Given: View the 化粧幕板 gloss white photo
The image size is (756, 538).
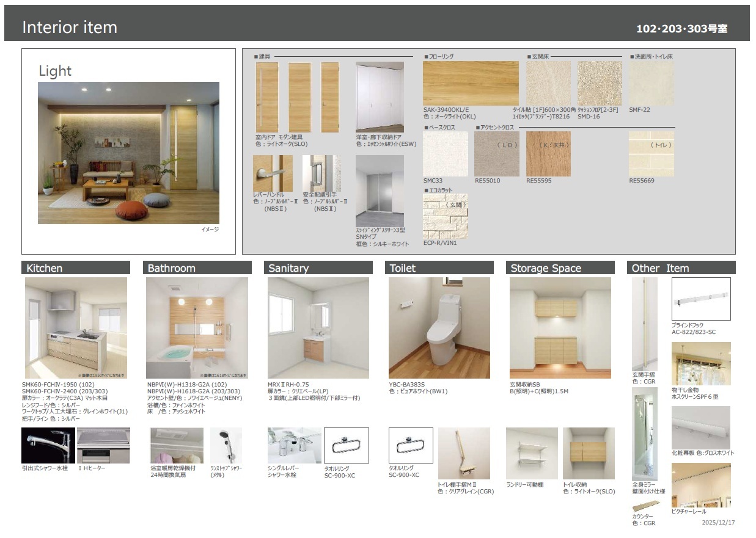Looking at the screenshot, I should click(701, 427).
